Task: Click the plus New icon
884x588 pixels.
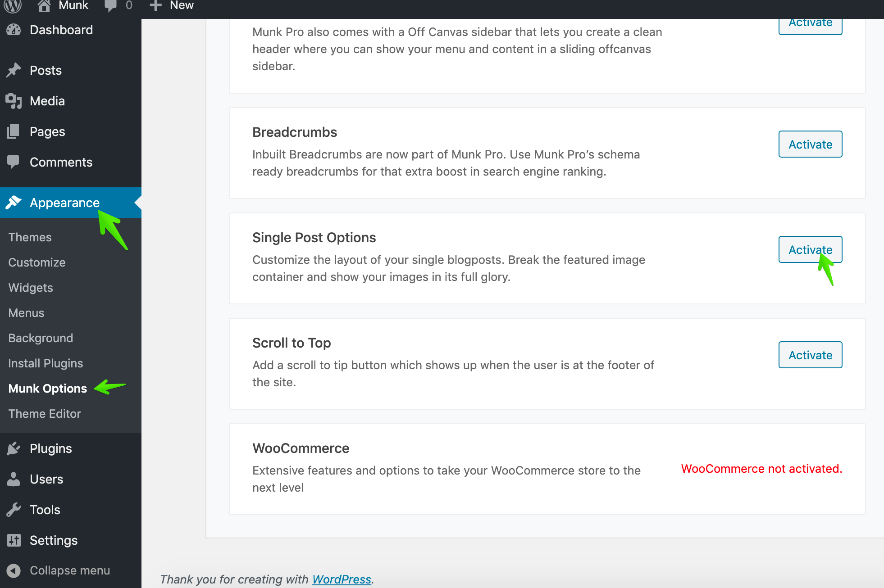Action: coord(155,5)
